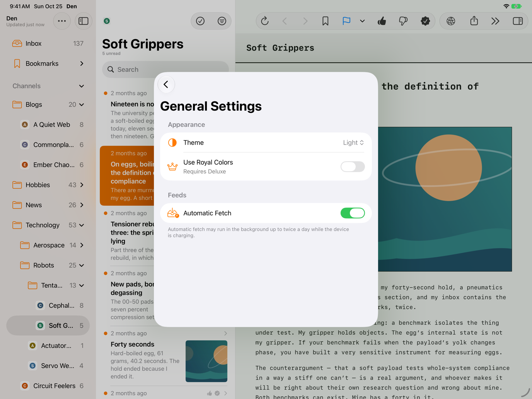Screen dimensions: 532x399
Task: Open the article list filter icon
Action: pos(222,21)
